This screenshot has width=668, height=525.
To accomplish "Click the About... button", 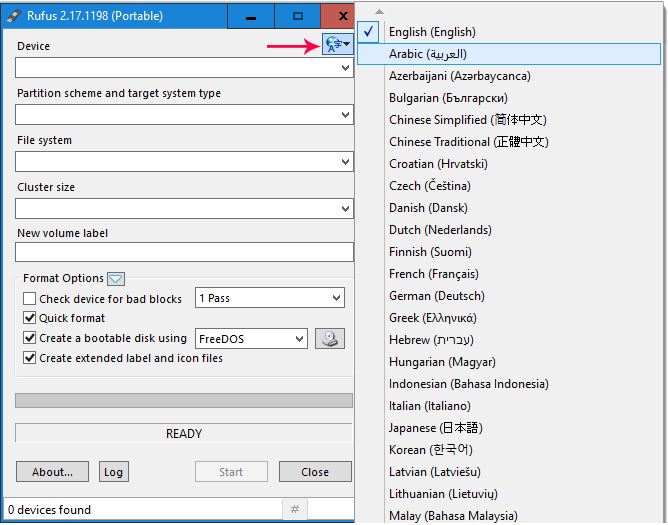I will (x=52, y=472).
